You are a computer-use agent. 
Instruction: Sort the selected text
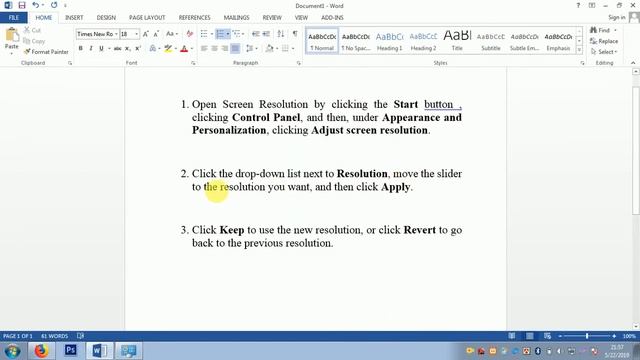(x=281, y=34)
